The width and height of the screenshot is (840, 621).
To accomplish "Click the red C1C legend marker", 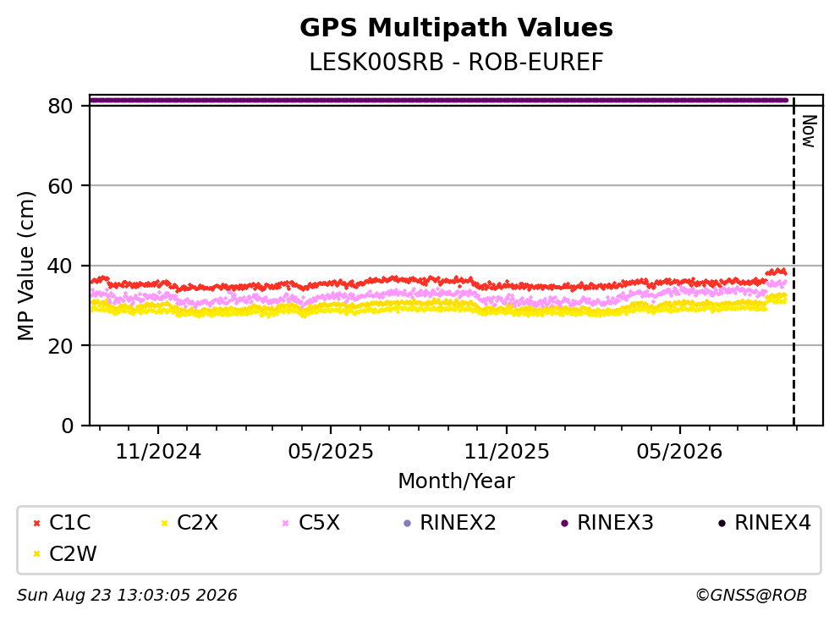I will (x=36, y=524).
